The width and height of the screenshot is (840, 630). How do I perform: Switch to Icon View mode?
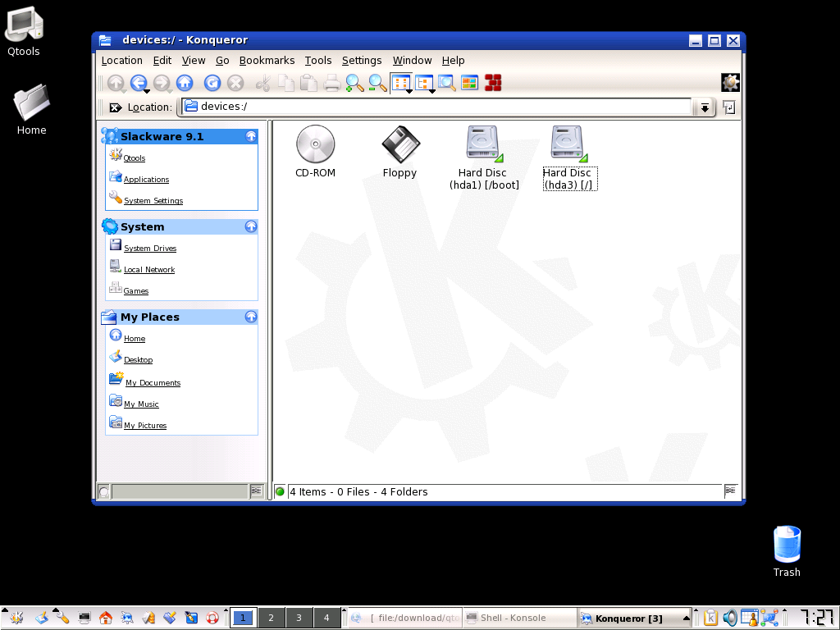click(x=401, y=83)
